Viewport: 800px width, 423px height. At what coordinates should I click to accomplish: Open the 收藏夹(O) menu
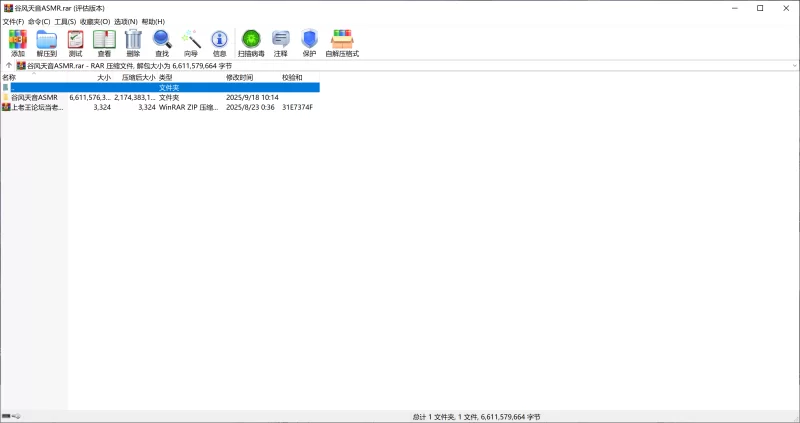pyautogui.click(x=95, y=22)
